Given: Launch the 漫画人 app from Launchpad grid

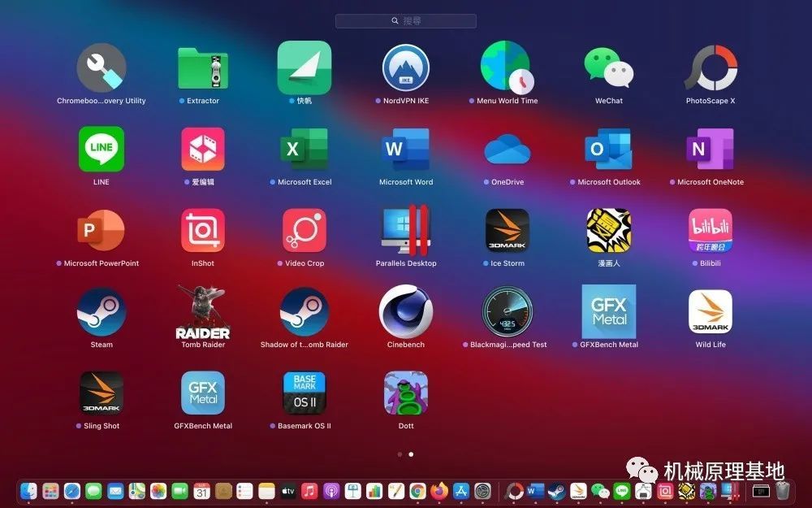Looking at the screenshot, I should (x=609, y=231).
